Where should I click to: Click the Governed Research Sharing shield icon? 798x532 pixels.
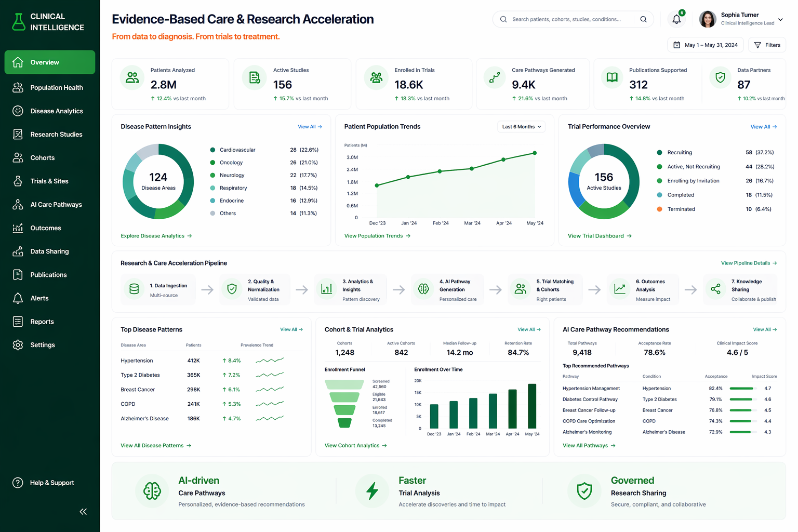tap(584, 491)
